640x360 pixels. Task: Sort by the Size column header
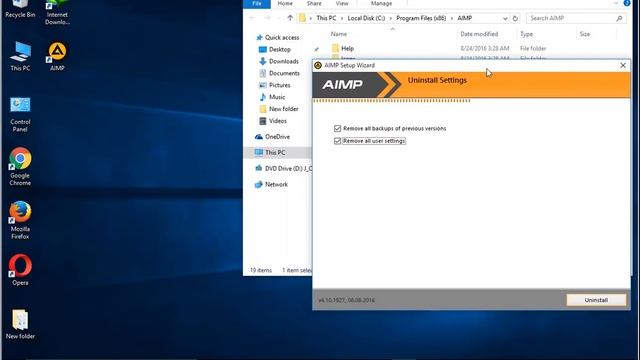585,34
